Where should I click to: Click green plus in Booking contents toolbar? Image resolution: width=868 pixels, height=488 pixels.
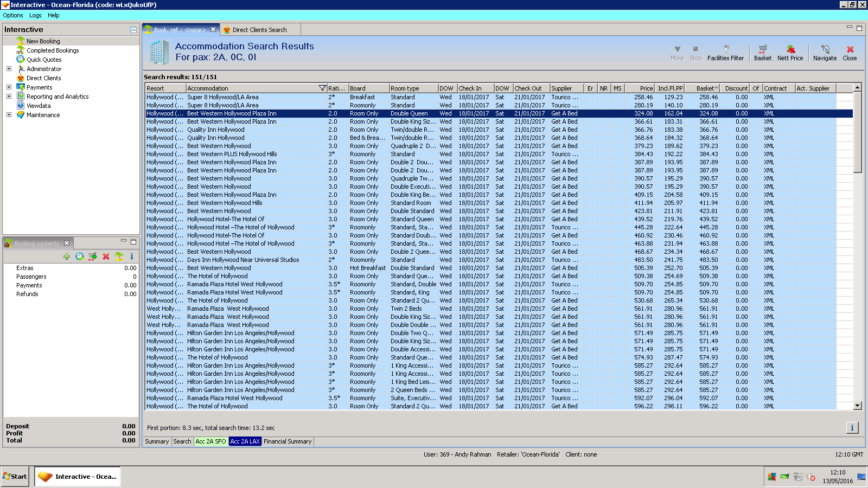point(67,256)
